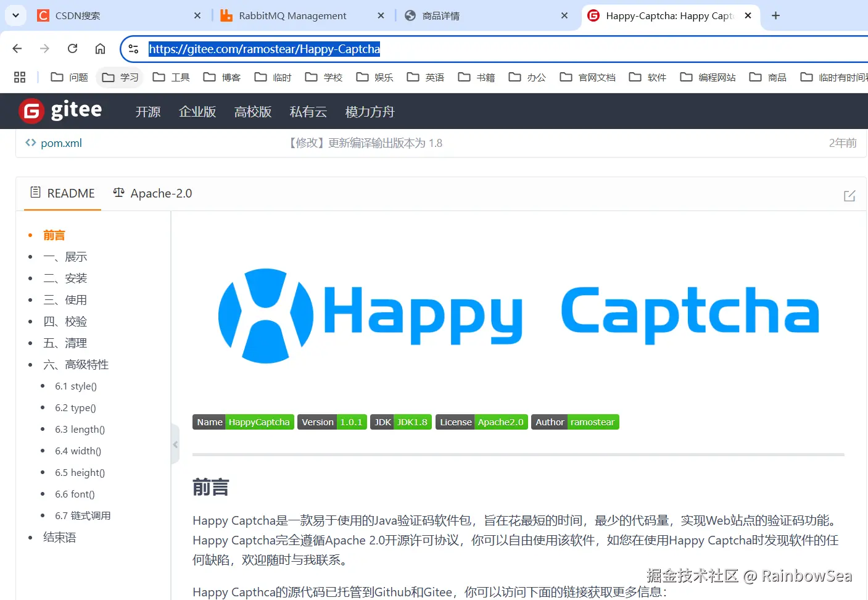Open the pom.xml file
This screenshot has width=868, height=600.
61,143
